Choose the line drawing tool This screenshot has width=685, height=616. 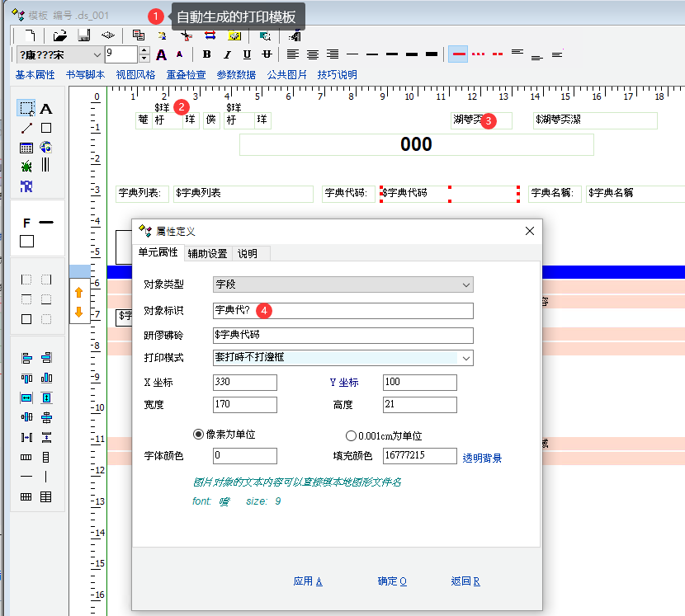[x=26, y=128]
